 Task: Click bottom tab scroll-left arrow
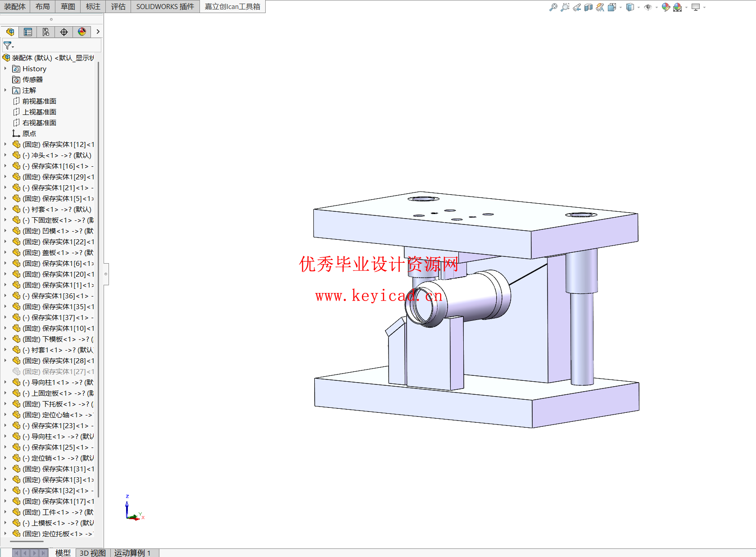[25, 553]
